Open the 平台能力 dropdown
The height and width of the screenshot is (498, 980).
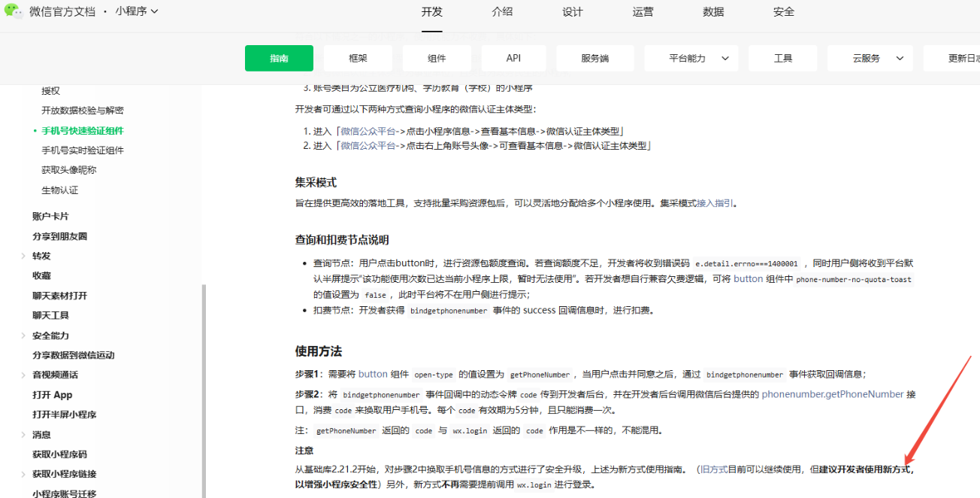click(691, 58)
